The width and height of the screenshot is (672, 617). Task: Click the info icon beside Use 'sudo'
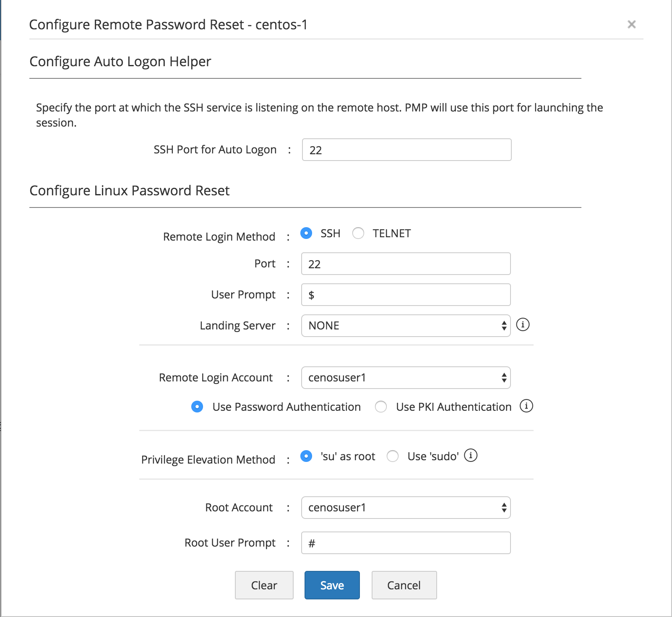click(471, 455)
